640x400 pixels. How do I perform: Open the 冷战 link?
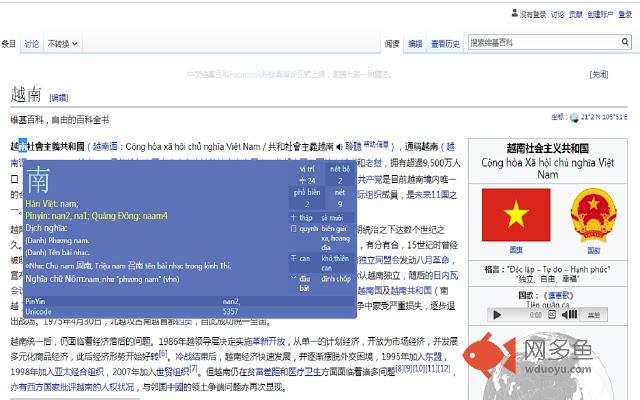[183, 356]
